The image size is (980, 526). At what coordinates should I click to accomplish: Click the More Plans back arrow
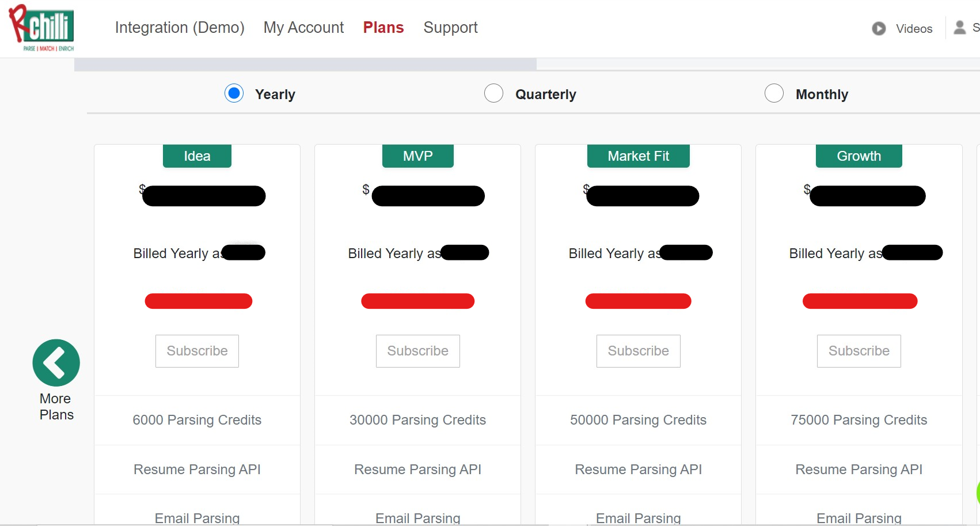56,362
